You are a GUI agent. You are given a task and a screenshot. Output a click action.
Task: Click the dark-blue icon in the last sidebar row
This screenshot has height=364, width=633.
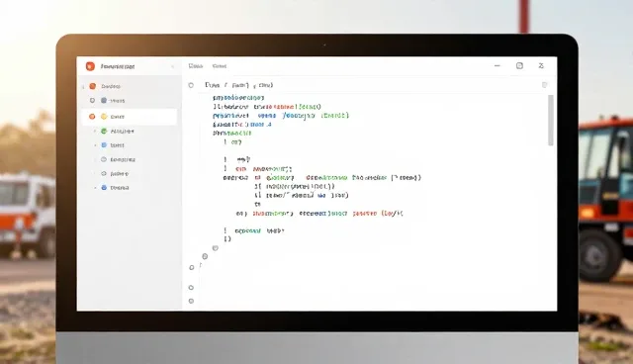point(104,188)
